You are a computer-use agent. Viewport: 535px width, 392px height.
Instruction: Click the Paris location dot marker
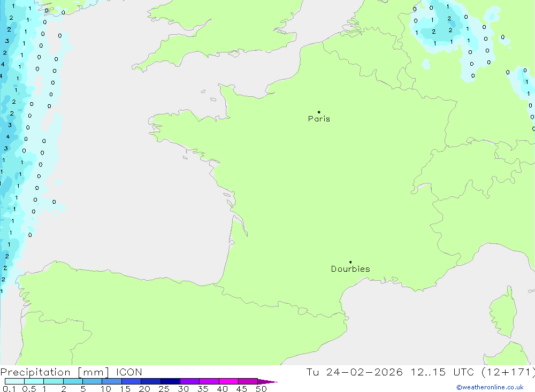(x=319, y=112)
